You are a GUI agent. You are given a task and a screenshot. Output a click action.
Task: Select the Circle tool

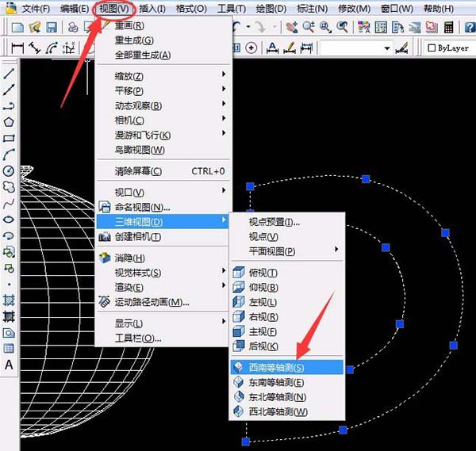(9, 171)
